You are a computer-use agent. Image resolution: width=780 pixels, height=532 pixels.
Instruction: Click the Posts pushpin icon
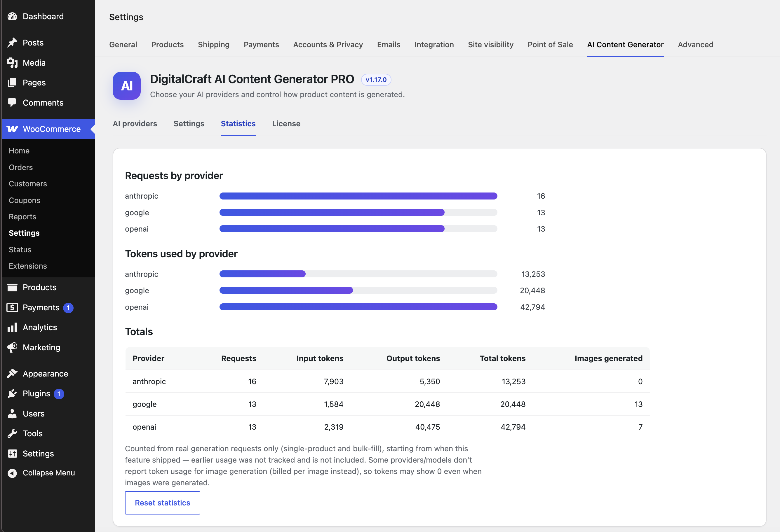[13, 43]
